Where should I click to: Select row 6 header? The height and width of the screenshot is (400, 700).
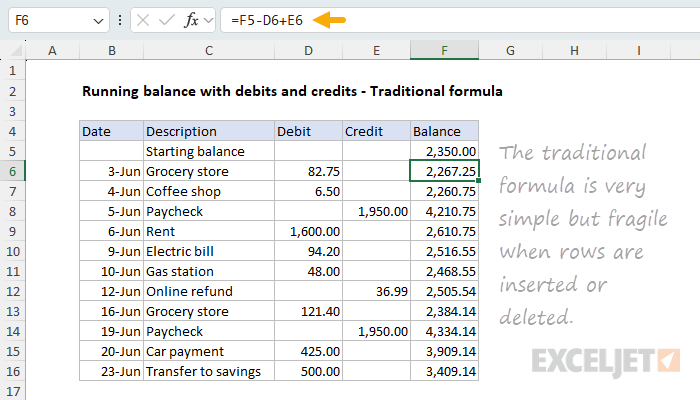pos(12,171)
